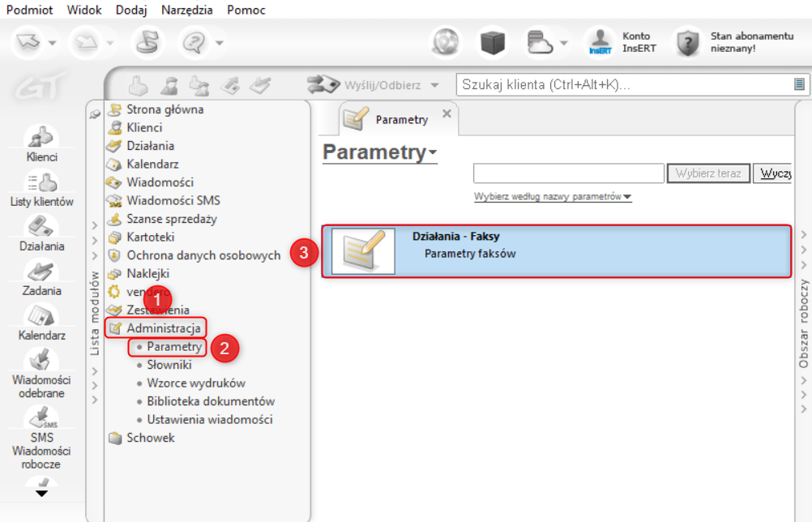Click the Wyślij/Odbierz button
Image resolution: width=812 pixels, height=522 pixels.
pos(364,85)
